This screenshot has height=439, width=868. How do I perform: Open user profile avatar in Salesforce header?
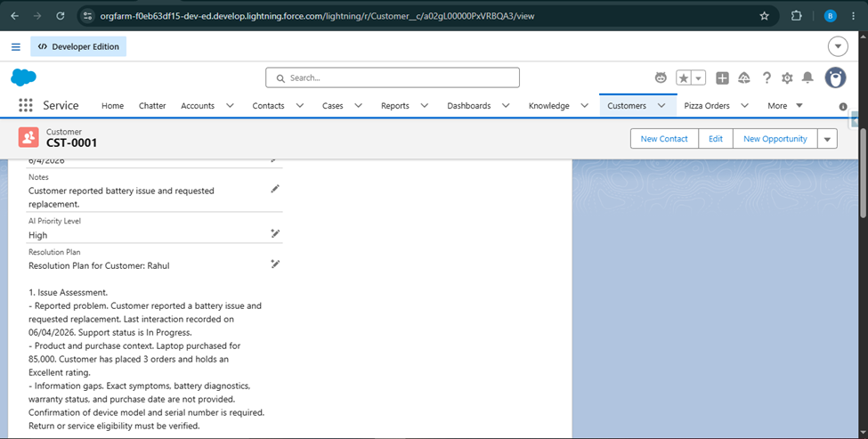click(835, 77)
